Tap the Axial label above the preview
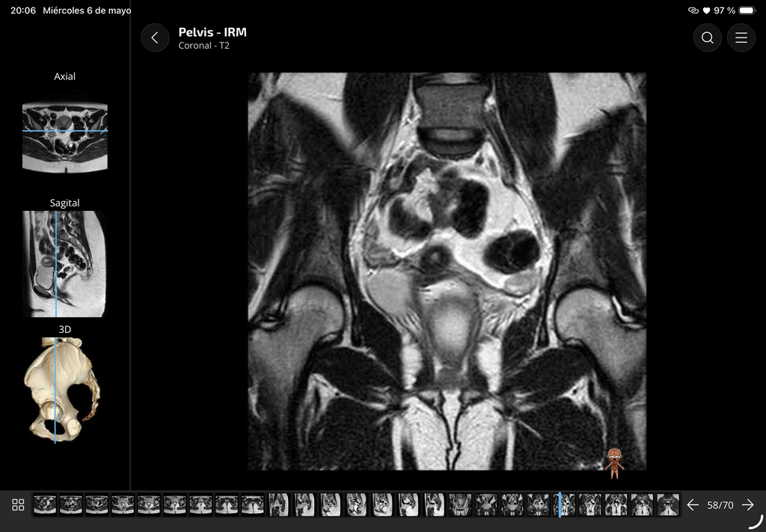 (64, 76)
